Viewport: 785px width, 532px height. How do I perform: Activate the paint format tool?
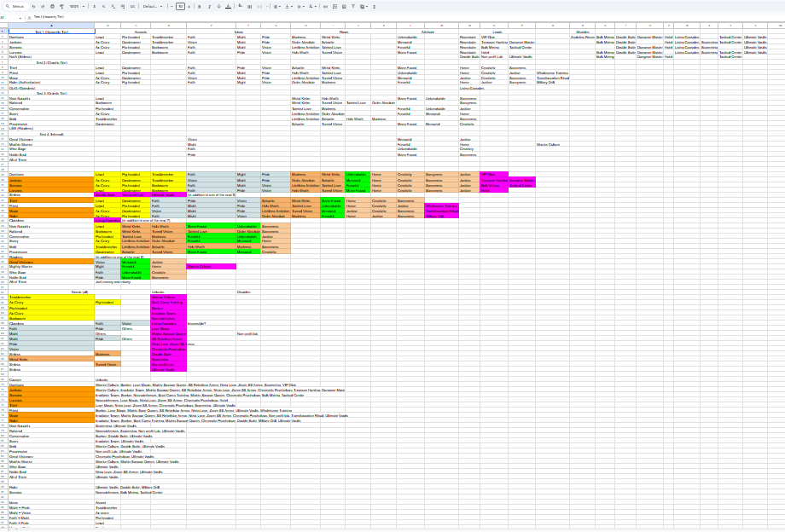pos(61,7)
